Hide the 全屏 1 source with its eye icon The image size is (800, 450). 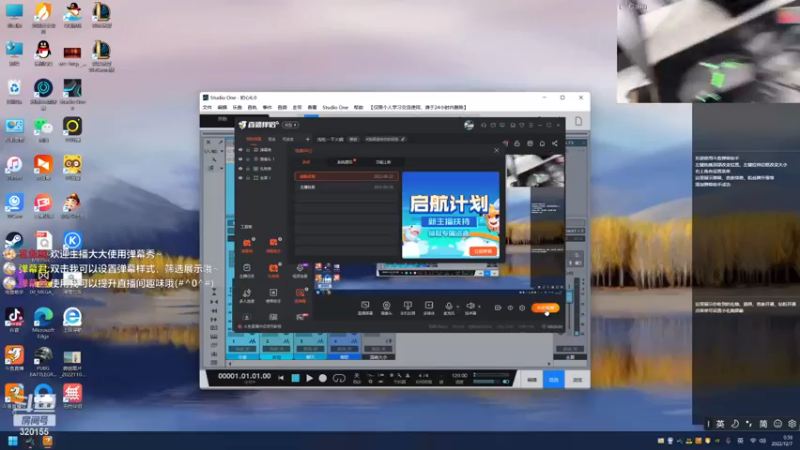240,178
